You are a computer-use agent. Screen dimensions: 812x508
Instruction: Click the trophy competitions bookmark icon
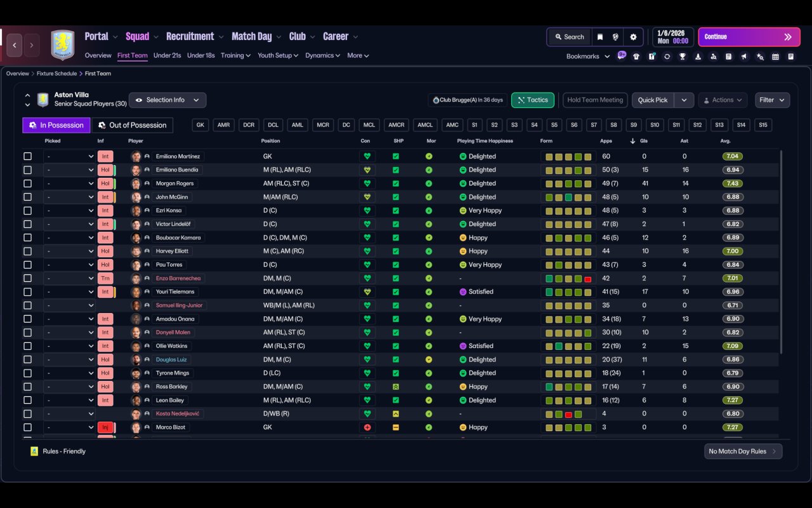[683, 57]
